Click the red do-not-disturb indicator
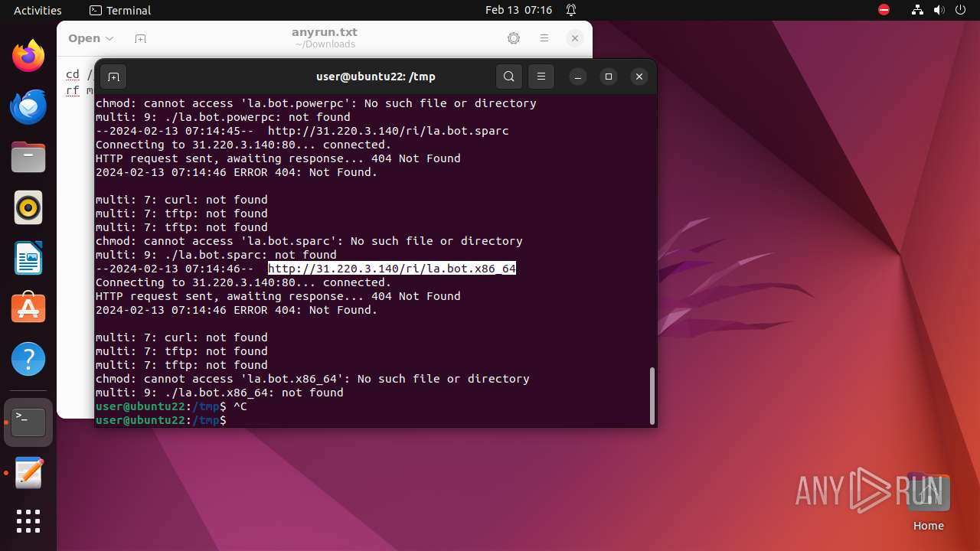 coord(884,10)
